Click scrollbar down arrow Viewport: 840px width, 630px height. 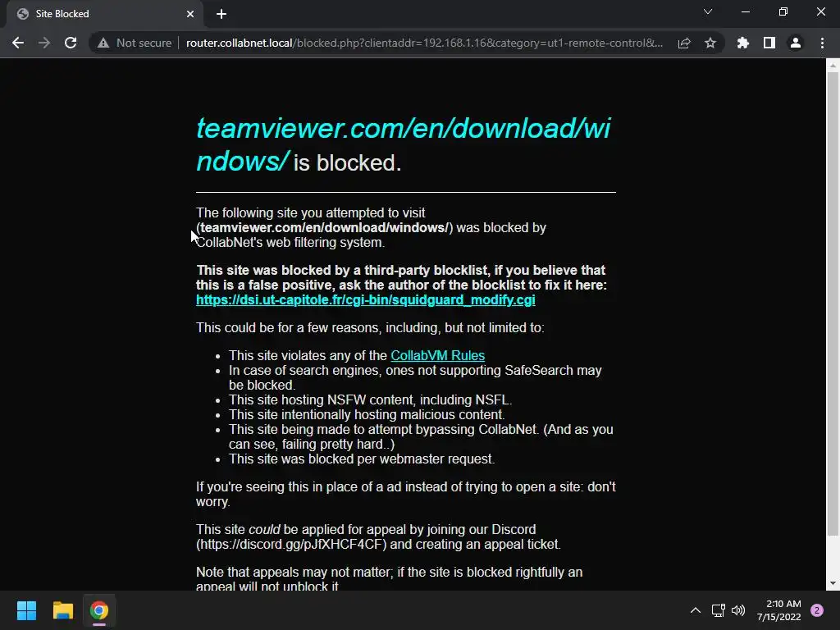[833, 583]
